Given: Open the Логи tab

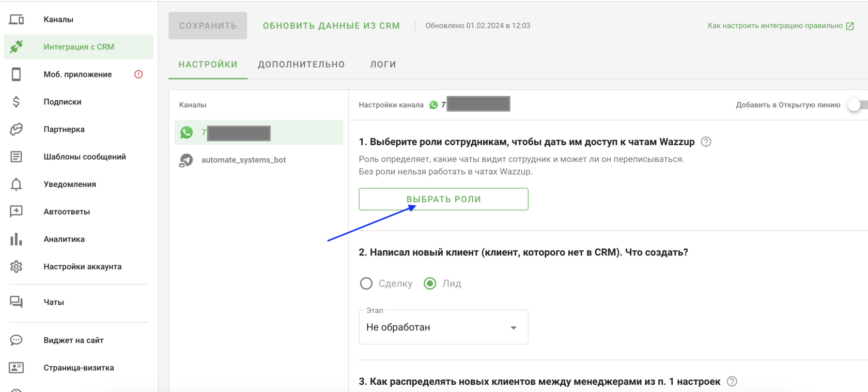Looking at the screenshot, I should pos(383,65).
